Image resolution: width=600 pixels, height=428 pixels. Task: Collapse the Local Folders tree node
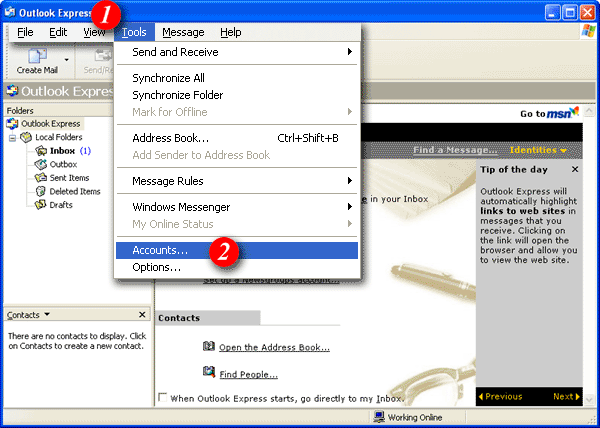tap(15, 137)
